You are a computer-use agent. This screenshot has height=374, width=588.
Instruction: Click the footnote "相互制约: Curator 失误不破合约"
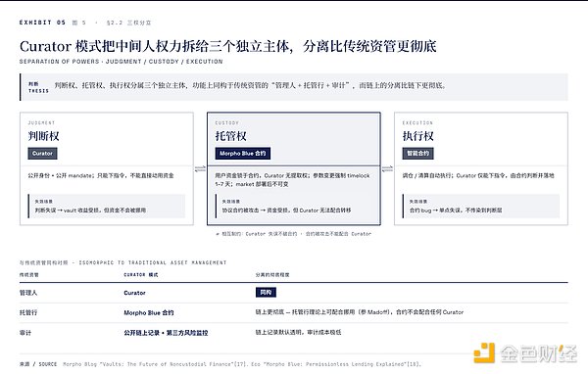294,234
